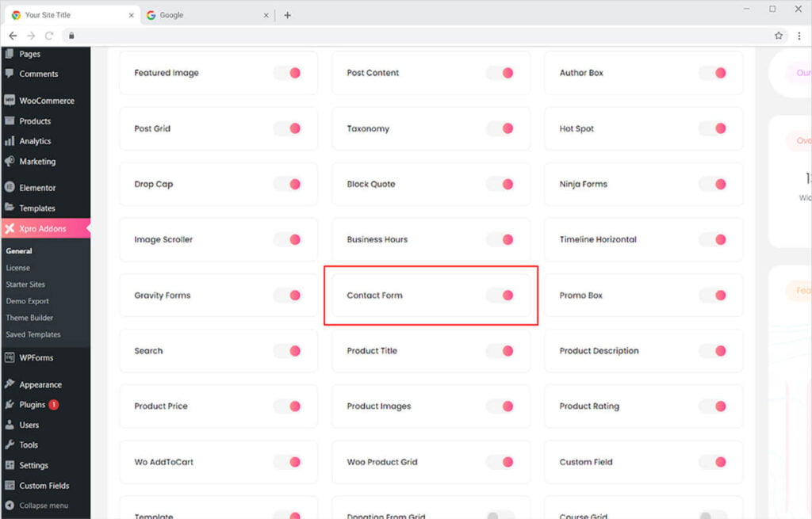812x519 pixels.
Task: Open Elementor via its sidebar icon
Action: click(x=10, y=188)
